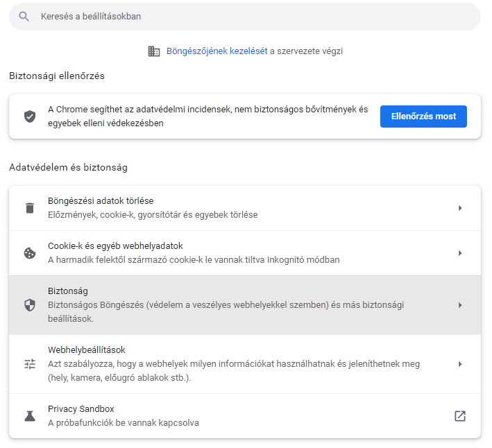Focus the Keresés a beállításokban search field

click(245, 17)
